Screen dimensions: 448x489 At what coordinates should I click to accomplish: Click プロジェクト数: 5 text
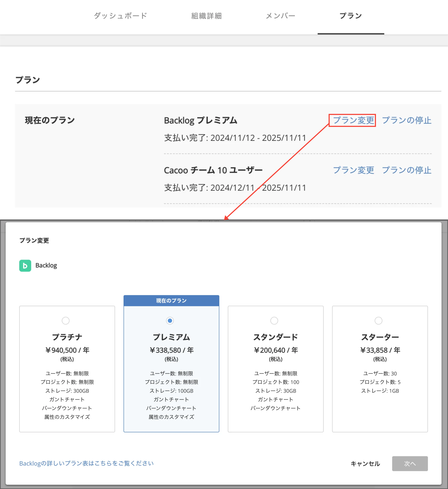pyautogui.click(x=380, y=382)
